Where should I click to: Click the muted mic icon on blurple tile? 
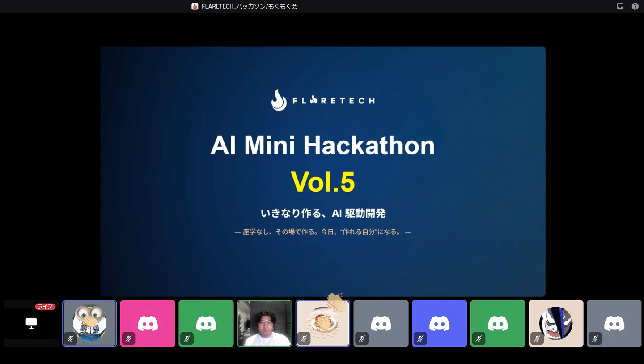click(420, 339)
